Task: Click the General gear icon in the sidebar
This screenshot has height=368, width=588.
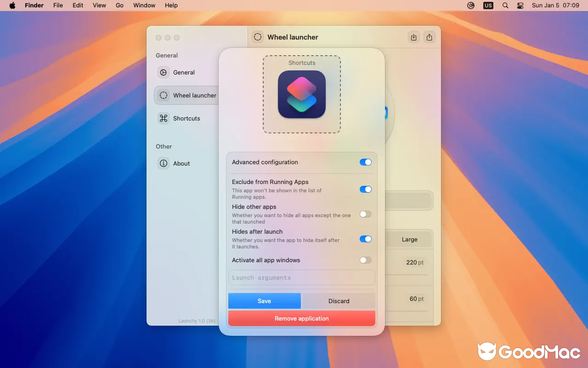Action: (x=164, y=72)
